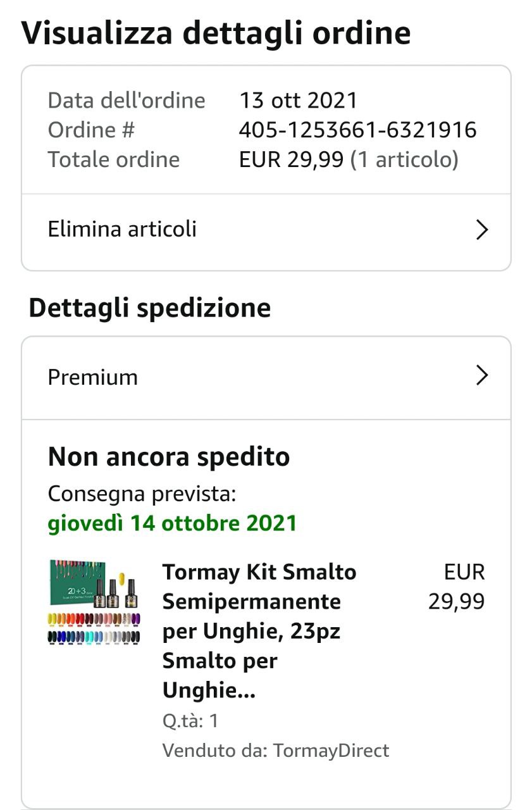Select the Premium shipping option label
Viewport: 532px width, 810px height.
(93, 377)
